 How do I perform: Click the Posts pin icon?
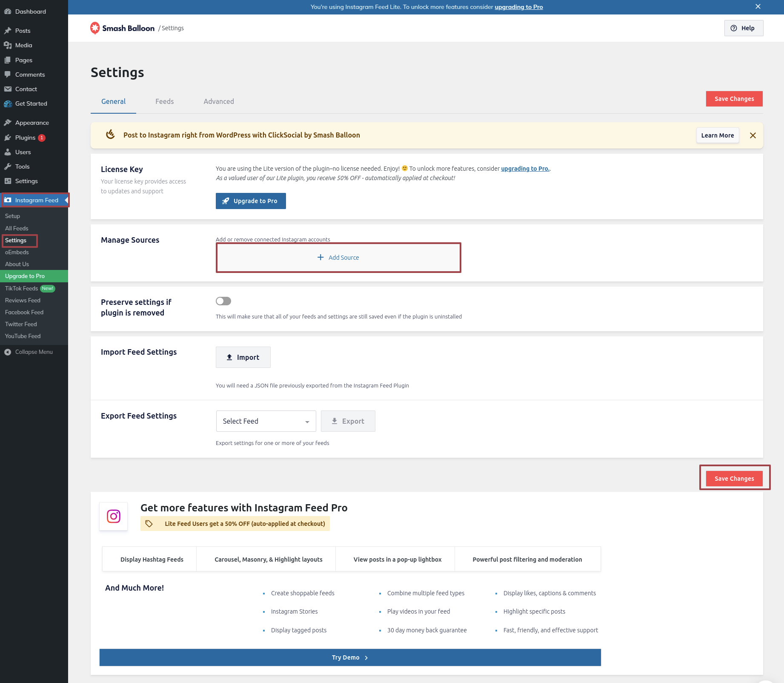[x=8, y=31]
